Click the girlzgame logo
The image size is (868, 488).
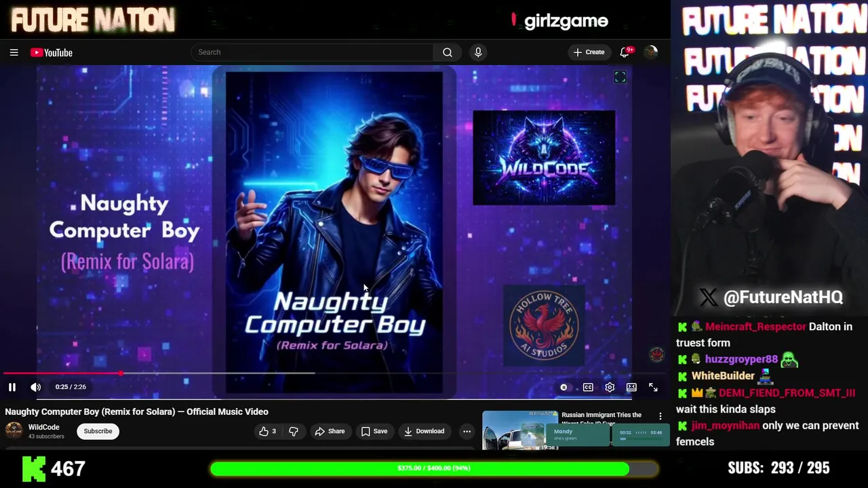(x=560, y=21)
